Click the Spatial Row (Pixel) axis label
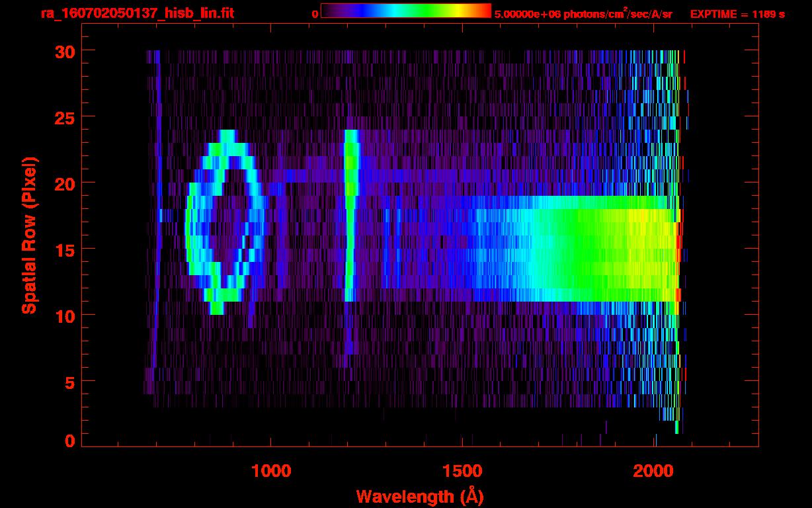 (x=28, y=235)
